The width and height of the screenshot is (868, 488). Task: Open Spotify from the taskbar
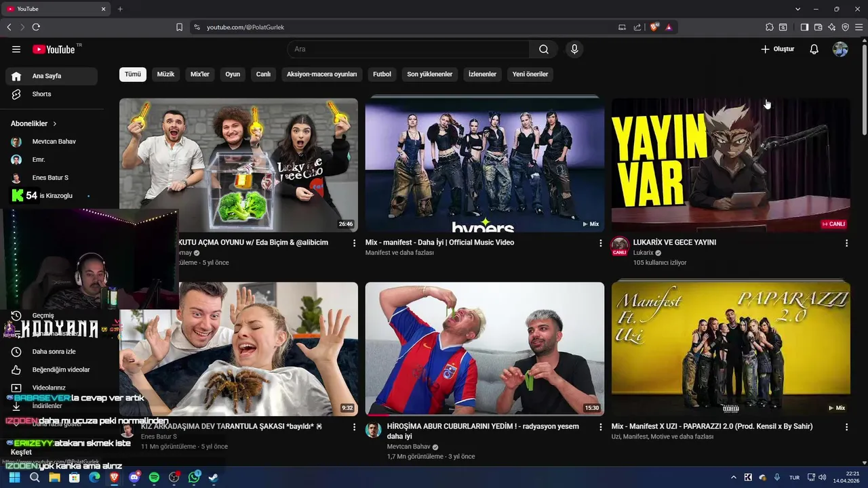tap(154, 477)
